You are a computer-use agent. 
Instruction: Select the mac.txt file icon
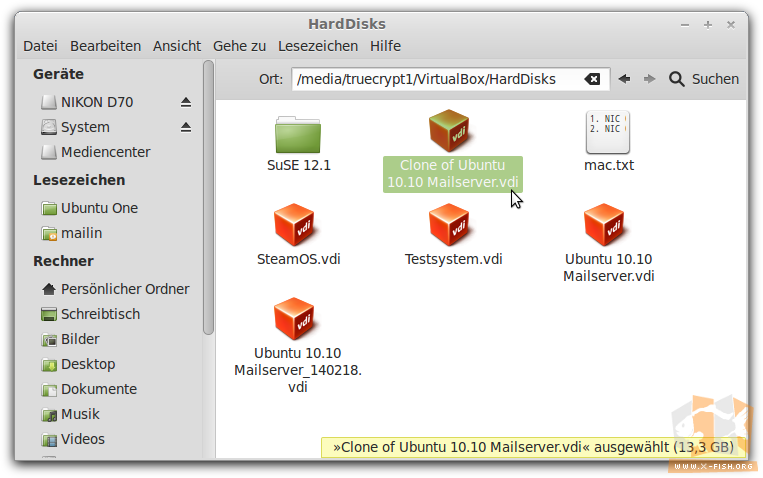coord(608,132)
